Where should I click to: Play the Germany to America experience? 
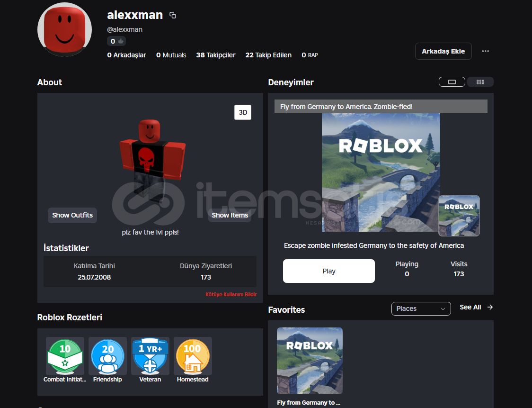(329, 271)
